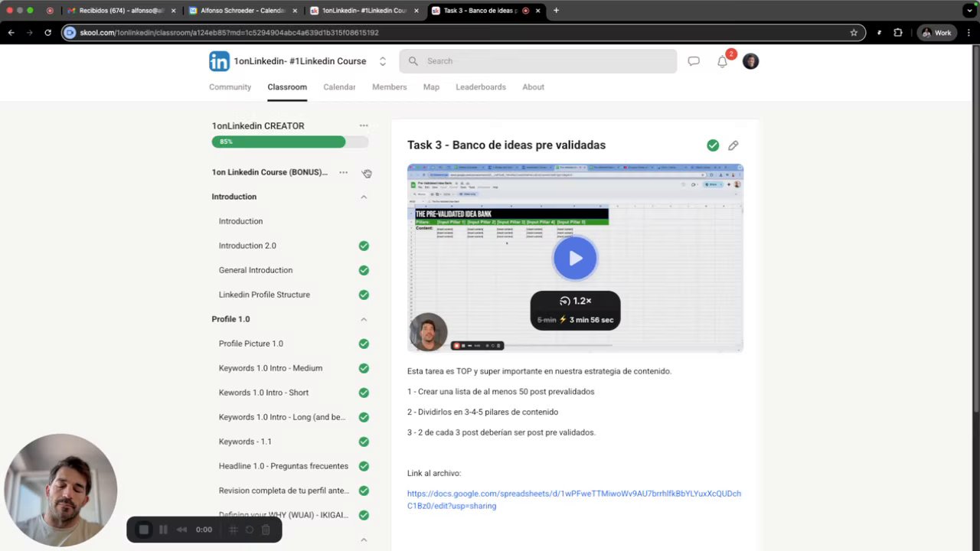980x551 pixels.
Task: Toggle completion check for Headline 1.0
Action: click(364, 466)
